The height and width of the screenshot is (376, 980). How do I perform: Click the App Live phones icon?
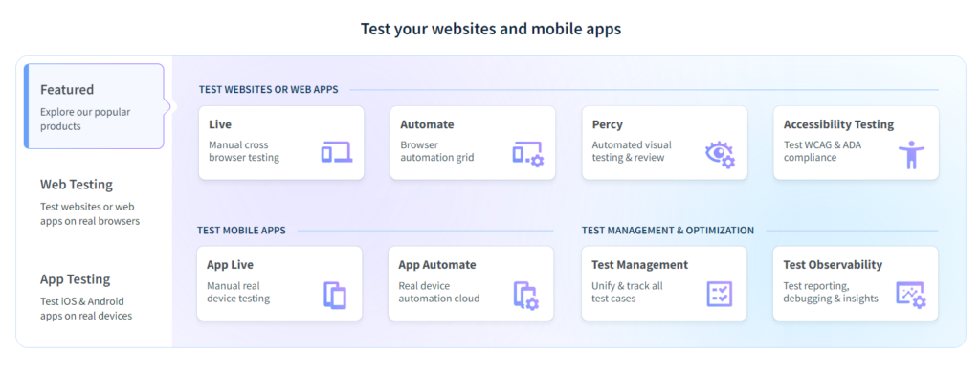click(x=334, y=295)
